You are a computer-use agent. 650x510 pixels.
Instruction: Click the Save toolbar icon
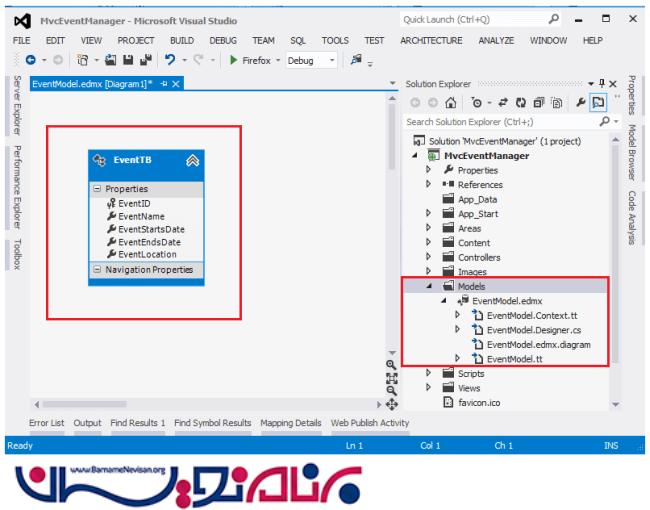128,60
